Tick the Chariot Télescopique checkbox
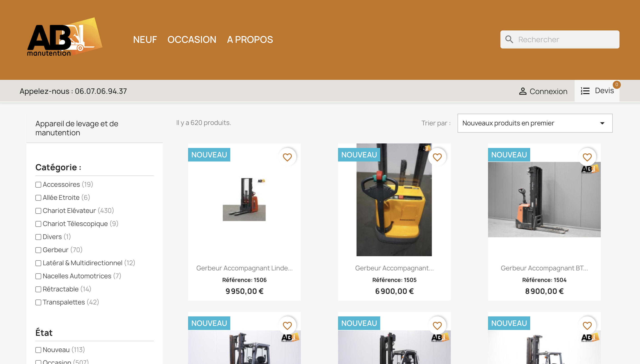The image size is (640, 364). coord(38,224)
